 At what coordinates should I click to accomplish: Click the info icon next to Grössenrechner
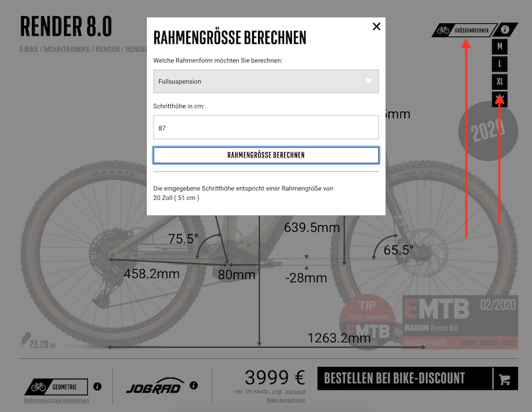505,30
